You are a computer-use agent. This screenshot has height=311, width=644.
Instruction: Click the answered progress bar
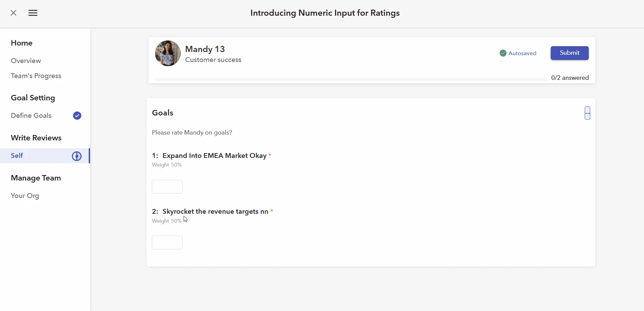(351, 79)
